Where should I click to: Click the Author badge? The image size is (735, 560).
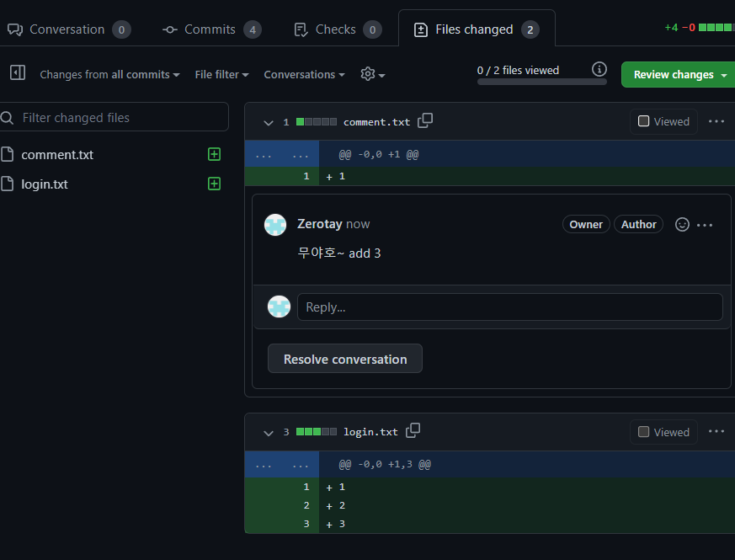638,225
